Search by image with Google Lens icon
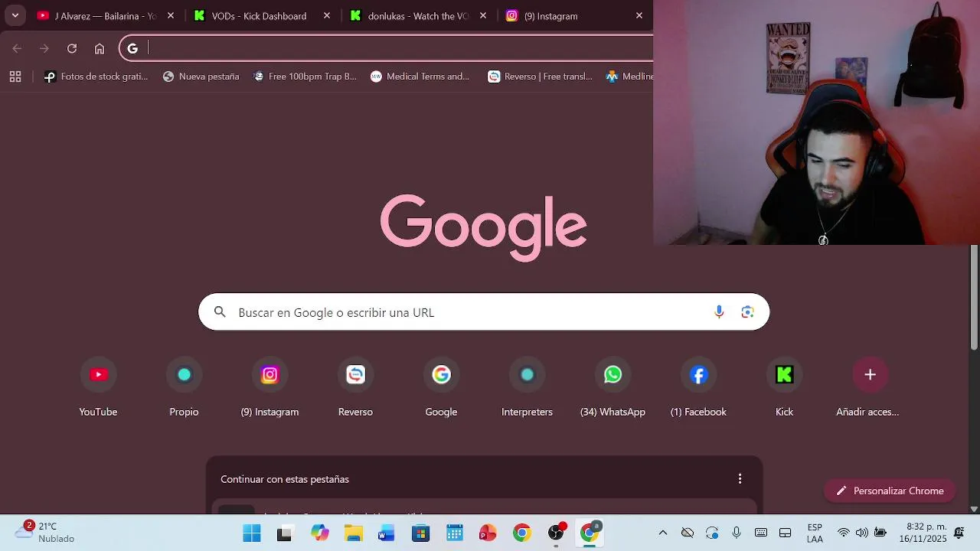 coord(748,312)
